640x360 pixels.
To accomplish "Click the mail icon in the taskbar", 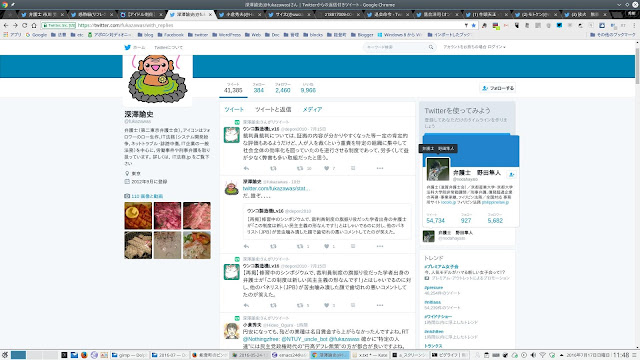I will [x=74, y=355].
